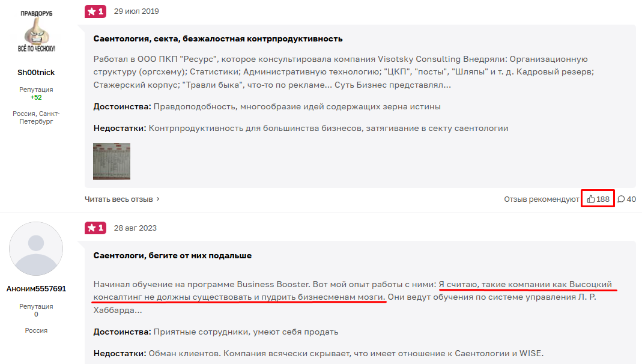Click the date '28 авг 2023'
Viewport: 642px width, 364px height.
click(x=135, y=228)
